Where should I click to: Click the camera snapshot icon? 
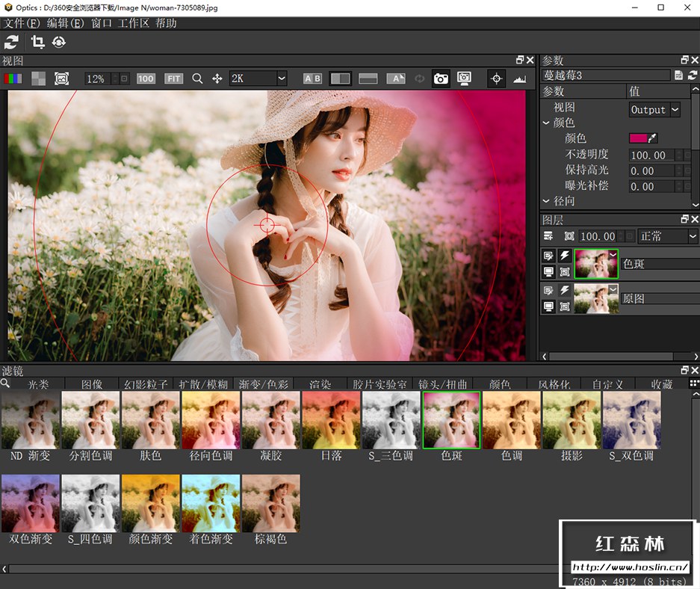(441, 78)
